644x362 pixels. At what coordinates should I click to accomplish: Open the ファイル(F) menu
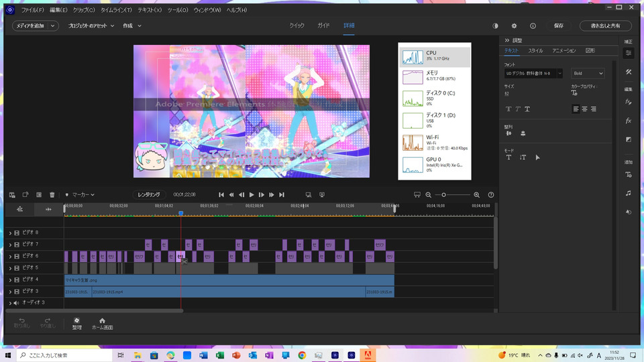32,10
